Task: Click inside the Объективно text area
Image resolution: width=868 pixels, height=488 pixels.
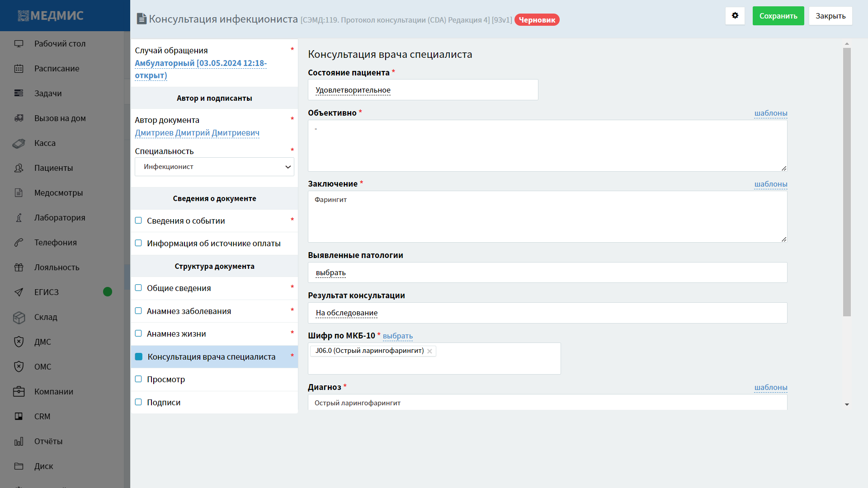Action: 547,145
